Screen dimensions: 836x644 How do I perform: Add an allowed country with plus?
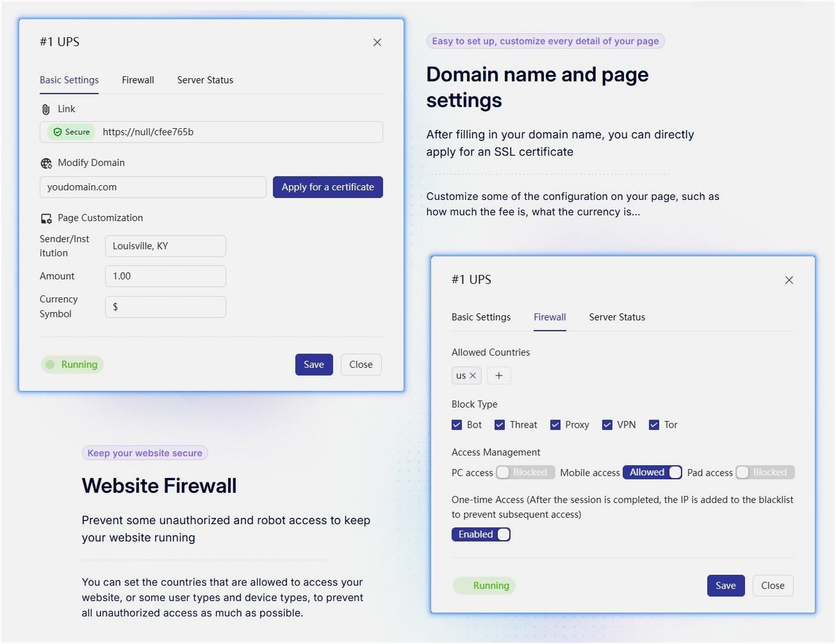[499, 376]
